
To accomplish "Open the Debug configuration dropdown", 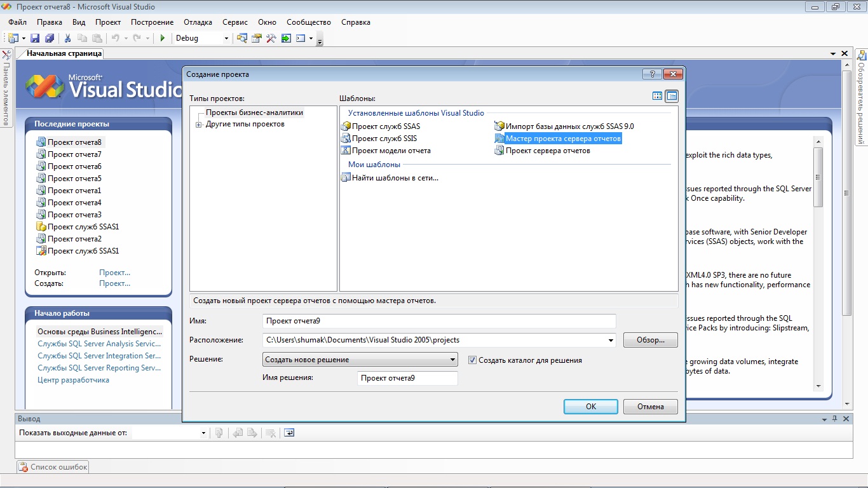I will point(226,38).
